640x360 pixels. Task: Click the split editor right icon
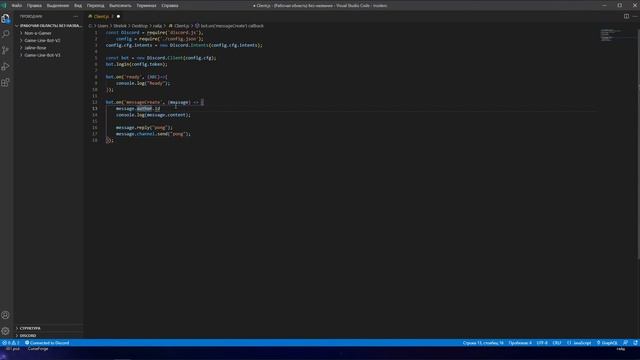coord(626,16)
